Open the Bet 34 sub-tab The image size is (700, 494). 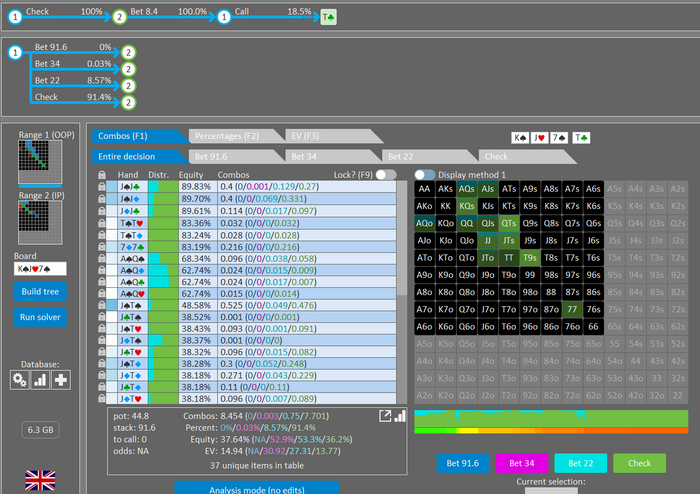pos(332,157)
